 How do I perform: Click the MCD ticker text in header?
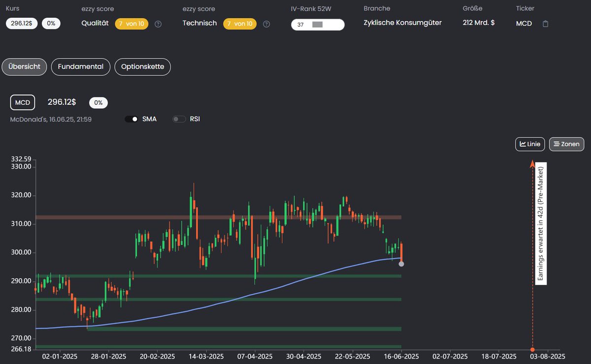pyautogui.click(x=524, y=23)
